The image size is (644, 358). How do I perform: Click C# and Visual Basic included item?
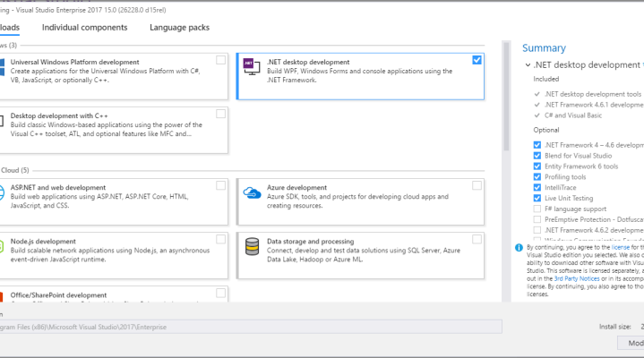point(573,115)
